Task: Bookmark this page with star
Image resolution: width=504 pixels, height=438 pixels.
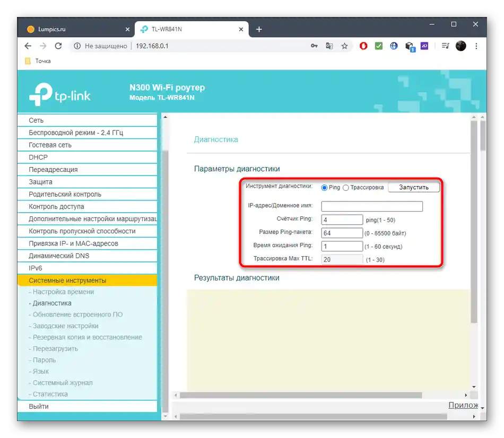Action: pos(344,46)
